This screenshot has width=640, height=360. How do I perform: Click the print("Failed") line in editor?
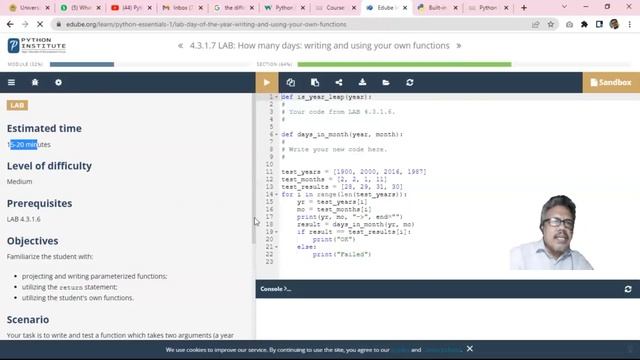[342, 254]
